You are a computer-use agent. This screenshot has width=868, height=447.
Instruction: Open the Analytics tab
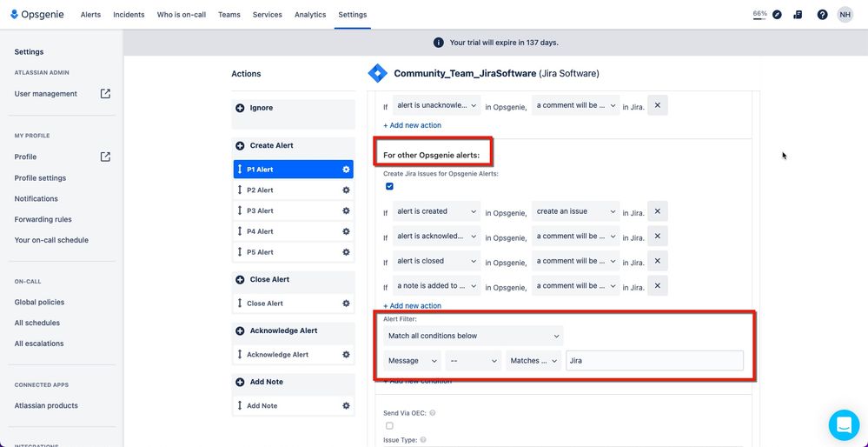point(310,15)
